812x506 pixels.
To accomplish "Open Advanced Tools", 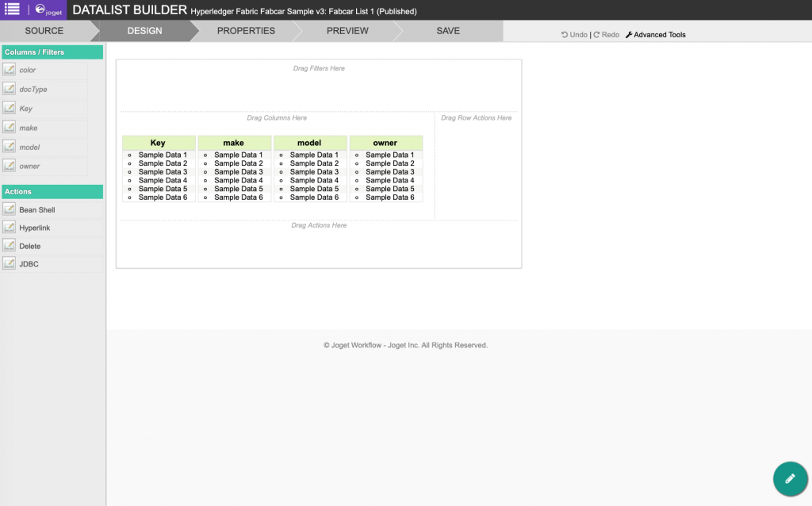I will pos(656,35).
